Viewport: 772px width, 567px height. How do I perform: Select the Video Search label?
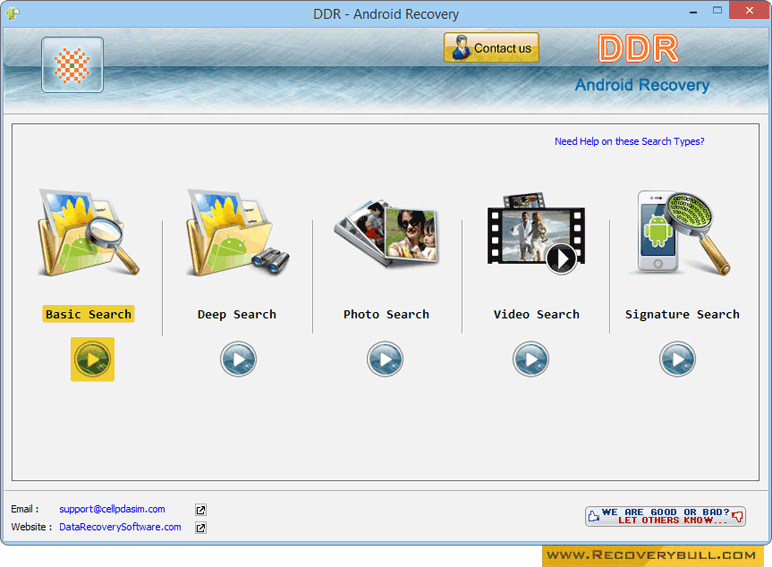point(537,314)
